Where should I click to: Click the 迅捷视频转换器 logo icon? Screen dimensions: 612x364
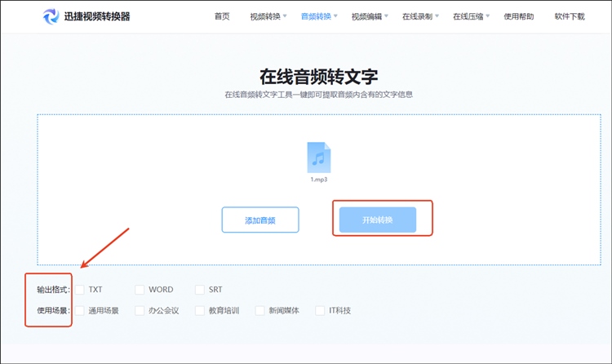pos(51,16)
